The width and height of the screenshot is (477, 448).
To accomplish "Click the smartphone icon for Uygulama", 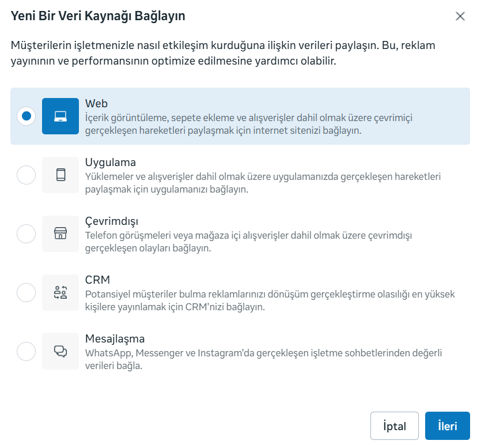I will click(60, 175).
